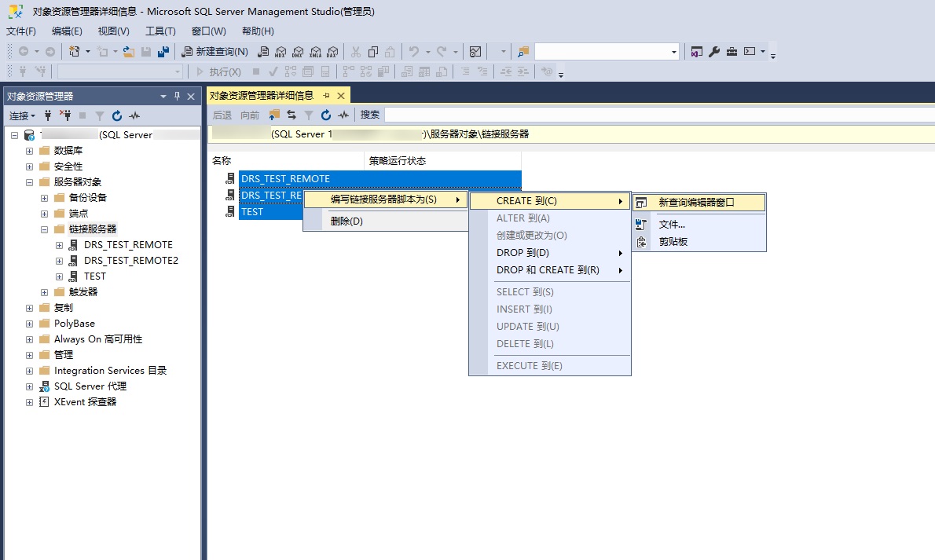Click the New Query (新建查询) toolbar button
Image resolution: width=935 pixels, height=560 pixels.
(x=214, y=52)
